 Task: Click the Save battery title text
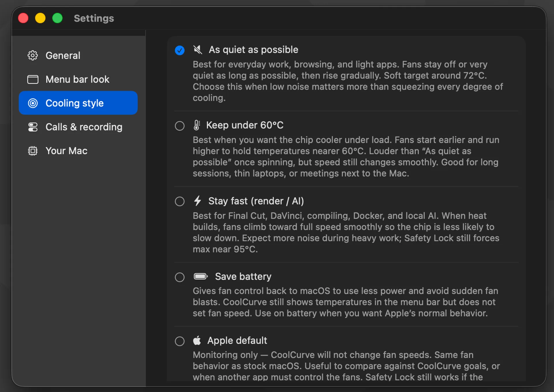click(243, 277)
